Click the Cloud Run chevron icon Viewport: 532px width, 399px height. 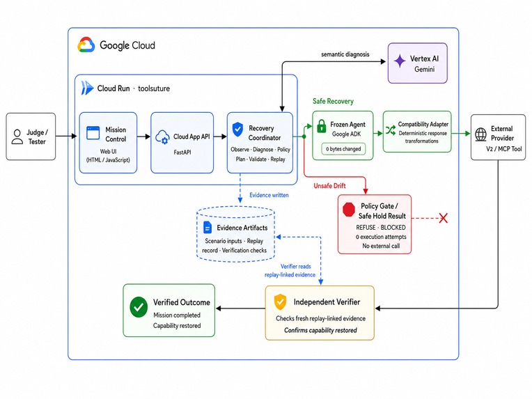tap(87, 88)
